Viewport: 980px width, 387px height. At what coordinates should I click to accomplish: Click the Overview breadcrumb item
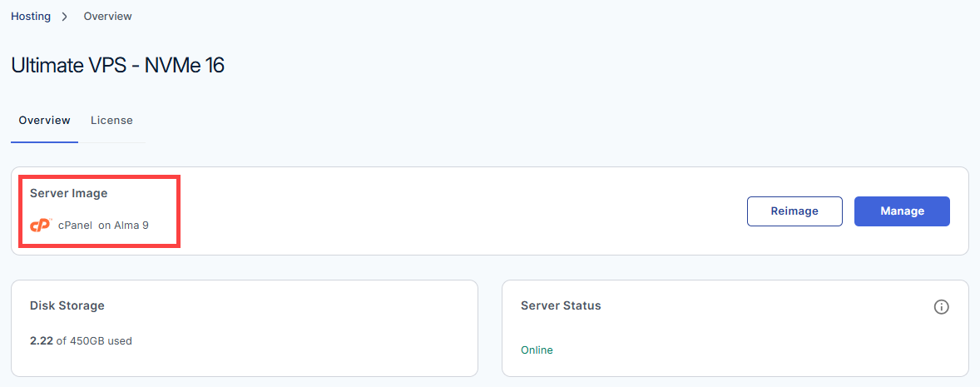pyautogui.click(x=107, y=17)
